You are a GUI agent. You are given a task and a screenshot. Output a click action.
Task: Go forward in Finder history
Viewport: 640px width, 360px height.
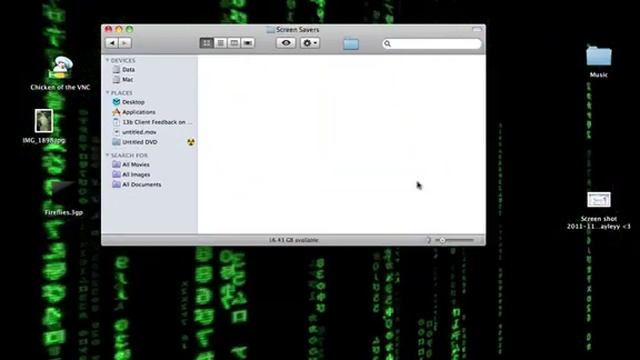click(125, 43)
